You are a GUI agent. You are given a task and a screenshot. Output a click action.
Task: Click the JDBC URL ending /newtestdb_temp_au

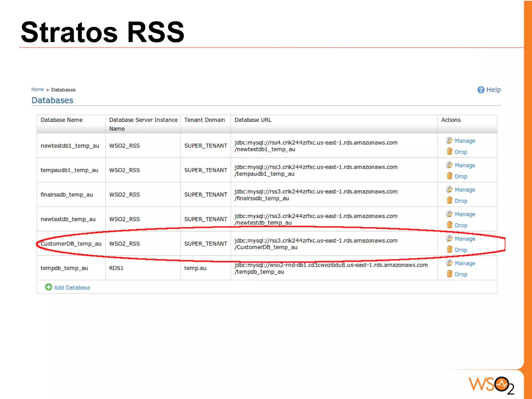(316, 220)
